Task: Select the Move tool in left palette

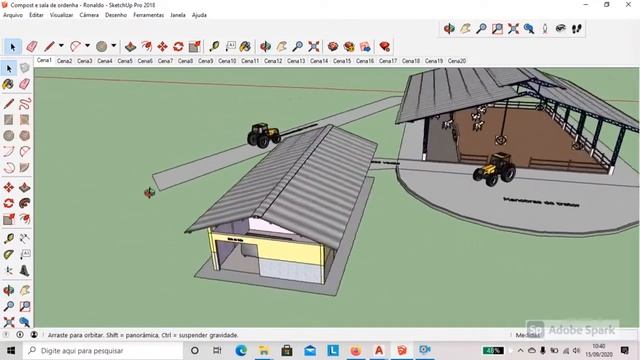Action: coord(9,187)
